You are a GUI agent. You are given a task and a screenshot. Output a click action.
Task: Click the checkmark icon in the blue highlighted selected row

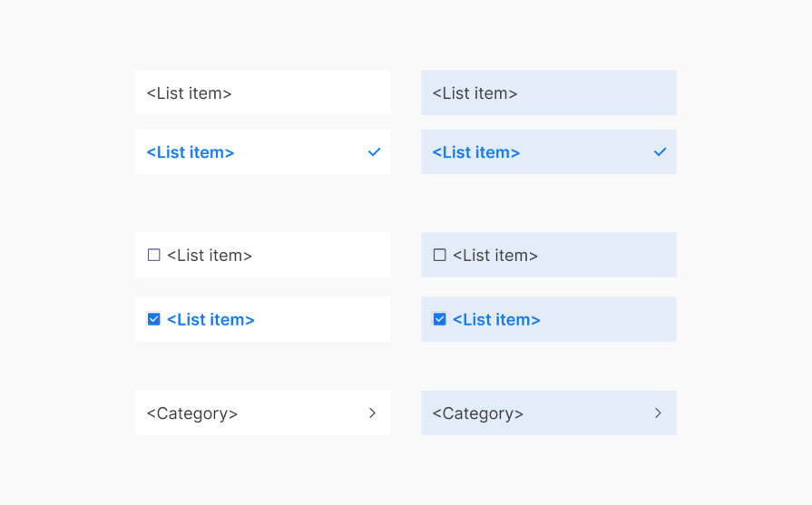click(x=660, y=152)
